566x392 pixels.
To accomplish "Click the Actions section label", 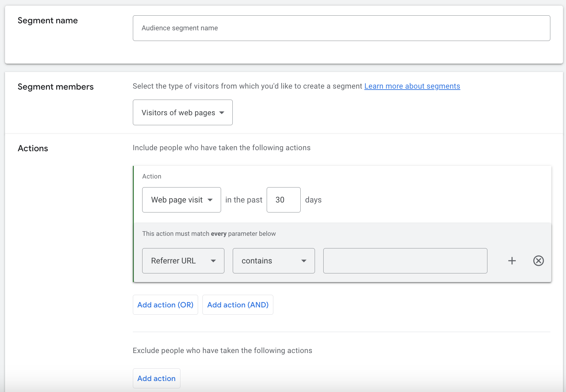I will tap(33, 149).
